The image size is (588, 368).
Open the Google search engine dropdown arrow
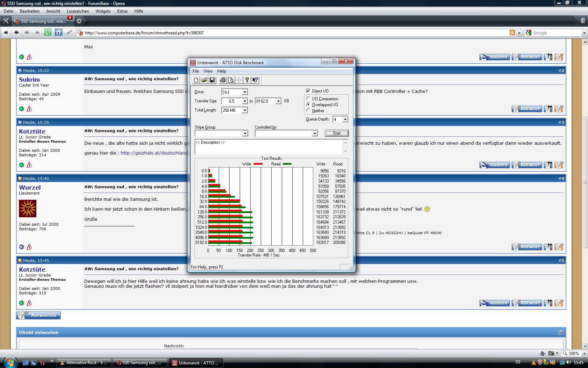[x=584, y=33]
